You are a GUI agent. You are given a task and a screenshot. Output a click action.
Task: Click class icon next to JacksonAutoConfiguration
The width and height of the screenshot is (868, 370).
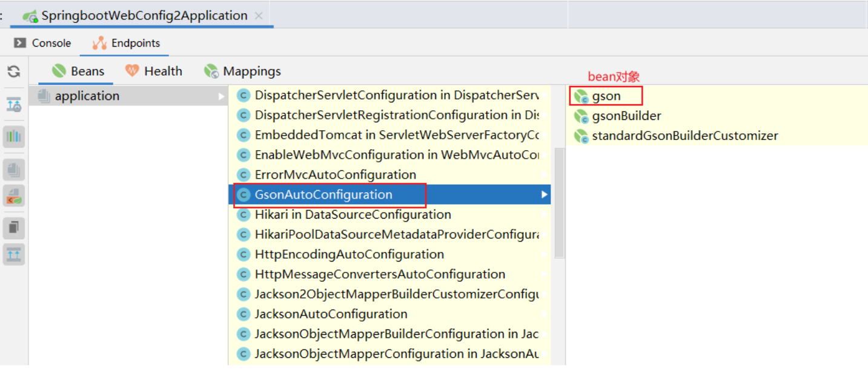pos(244,314)
